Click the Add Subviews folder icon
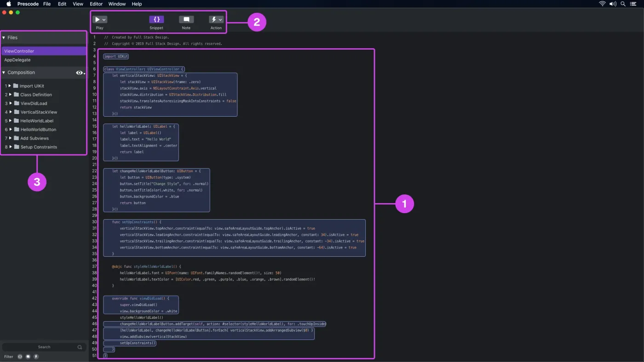Viewport: 644px width, 362px height. tap(17, 138)
